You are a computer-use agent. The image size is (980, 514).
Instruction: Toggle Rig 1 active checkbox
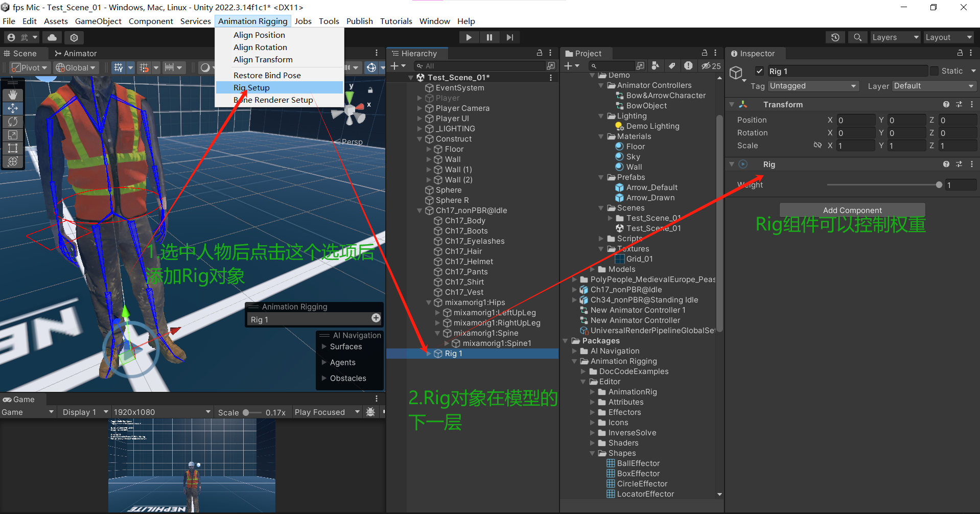point(760,71)
